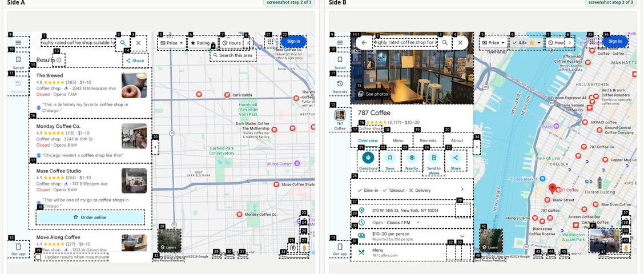Expand the Dine-in Takeout Delivery row chevron
Image resolution: width=644 pixels, height=274 pixels.
462,190
